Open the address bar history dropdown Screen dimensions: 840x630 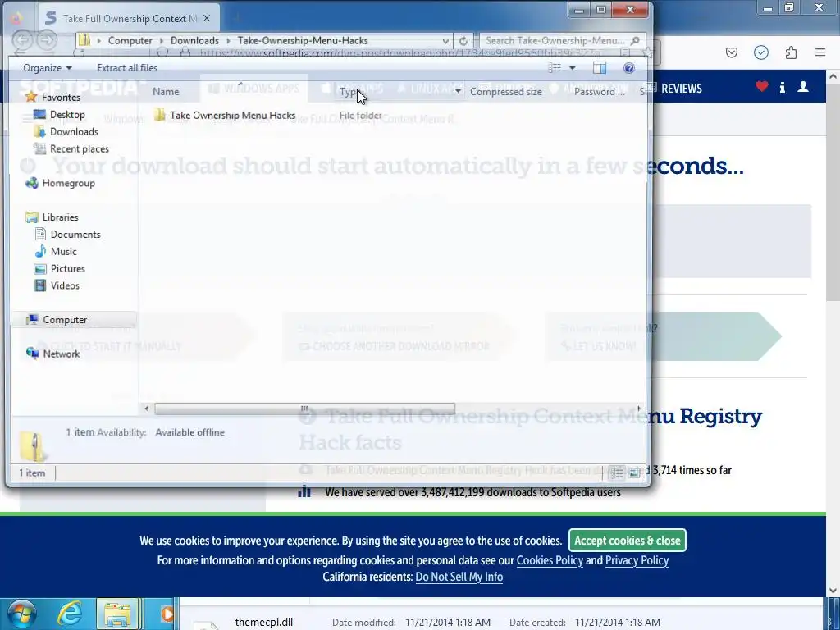pyautogui.click(x=445, y=41)
